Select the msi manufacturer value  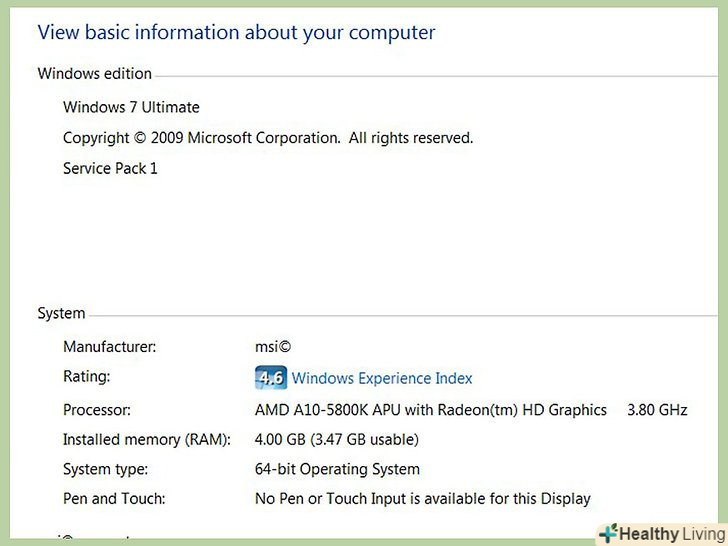tap(273, 347)
